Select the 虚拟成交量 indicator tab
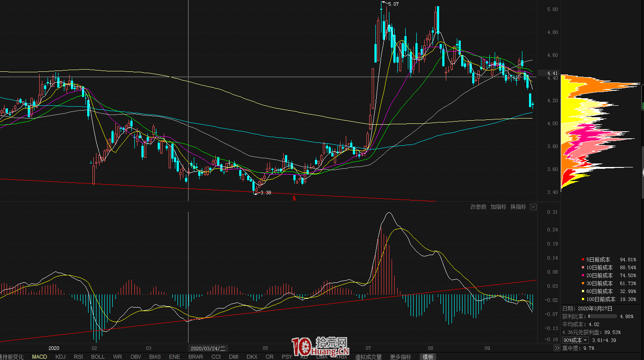The image size is (644, 360). point(368,357)
